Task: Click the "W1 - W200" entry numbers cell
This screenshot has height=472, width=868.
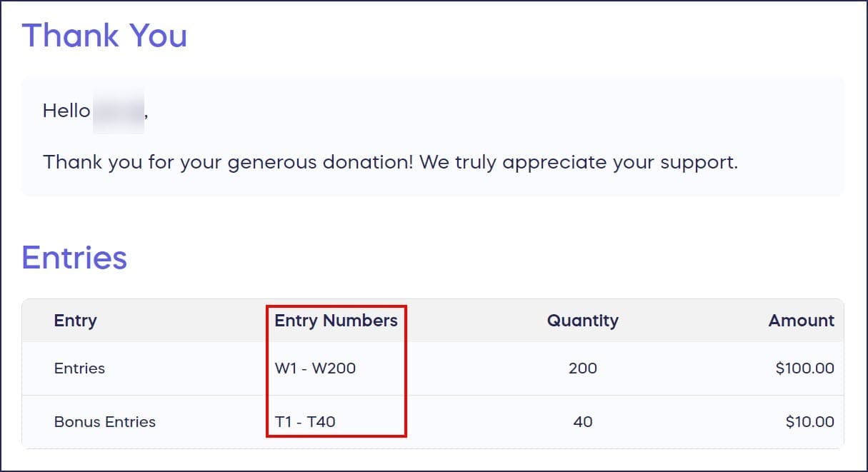Action: point(315,368)
